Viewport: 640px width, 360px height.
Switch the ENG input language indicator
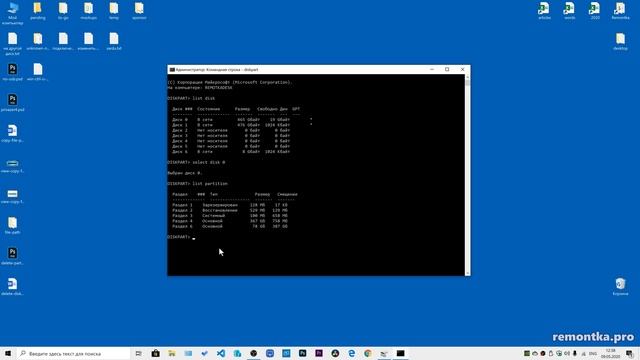point(593,353)
